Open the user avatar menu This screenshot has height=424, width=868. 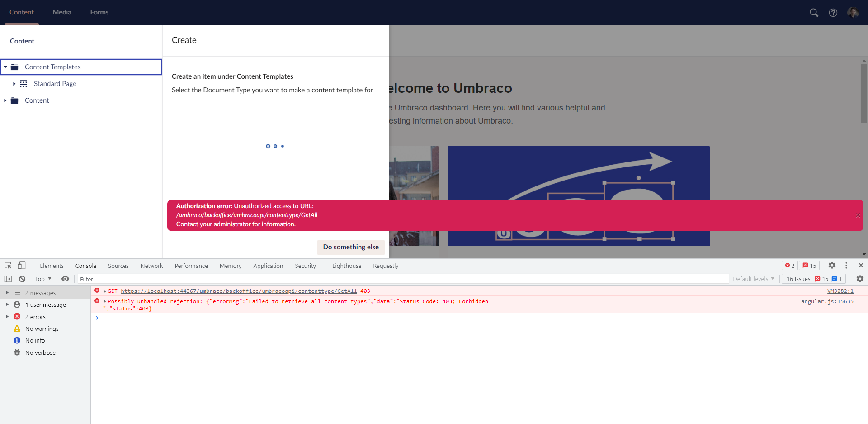853,13
